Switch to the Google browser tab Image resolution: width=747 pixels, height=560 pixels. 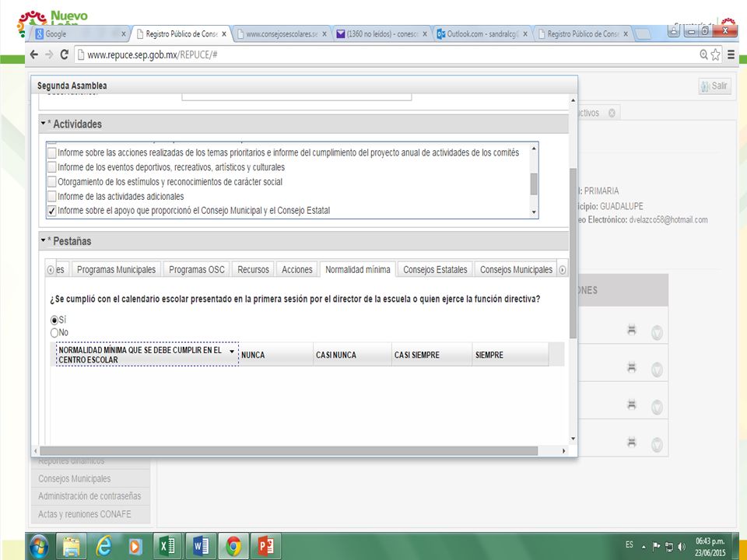[79, 34]
